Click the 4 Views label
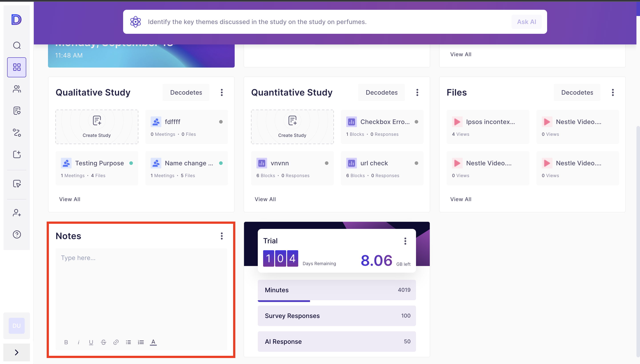Image resolution: width=640 pixels, height=364 pixels. click(x=460, y=134)
